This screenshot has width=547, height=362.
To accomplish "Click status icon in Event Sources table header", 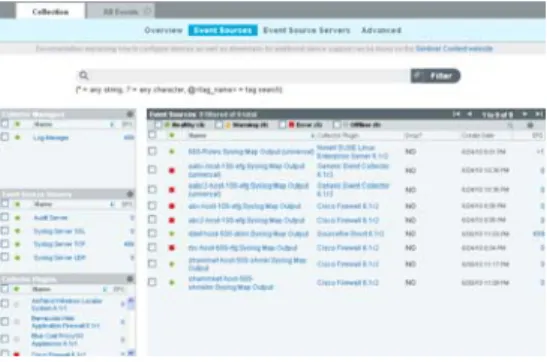I will tap(171, 135).
